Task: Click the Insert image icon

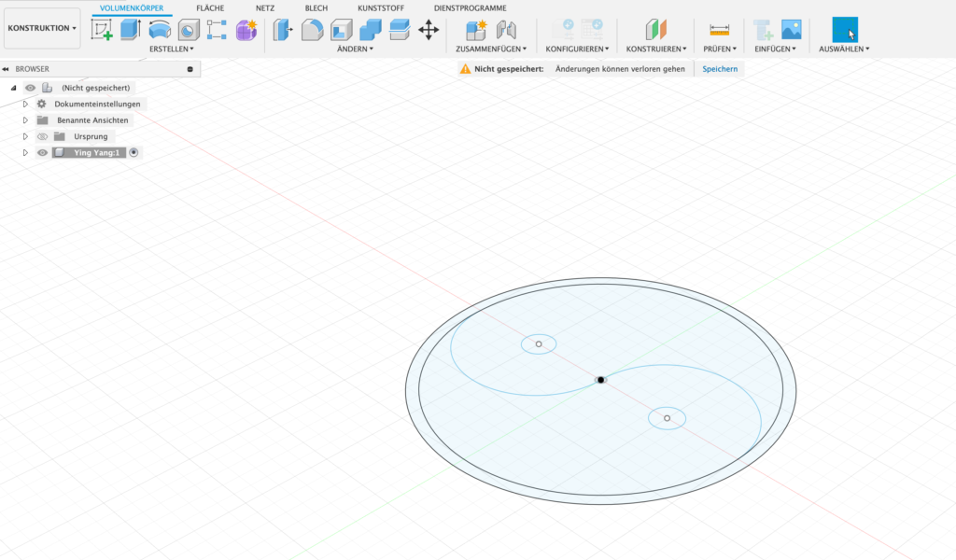Action: click(x=791, y=30)
